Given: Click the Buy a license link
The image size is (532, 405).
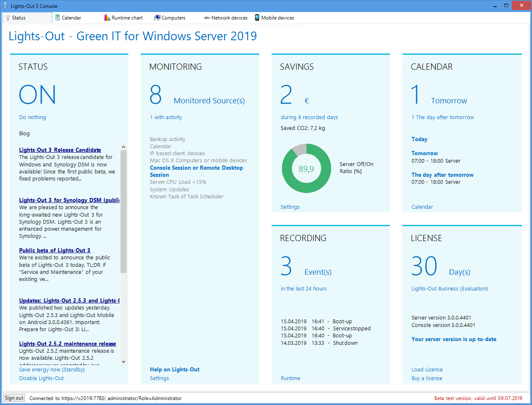Looking at the screenshot, I should [x=427, y=378].
